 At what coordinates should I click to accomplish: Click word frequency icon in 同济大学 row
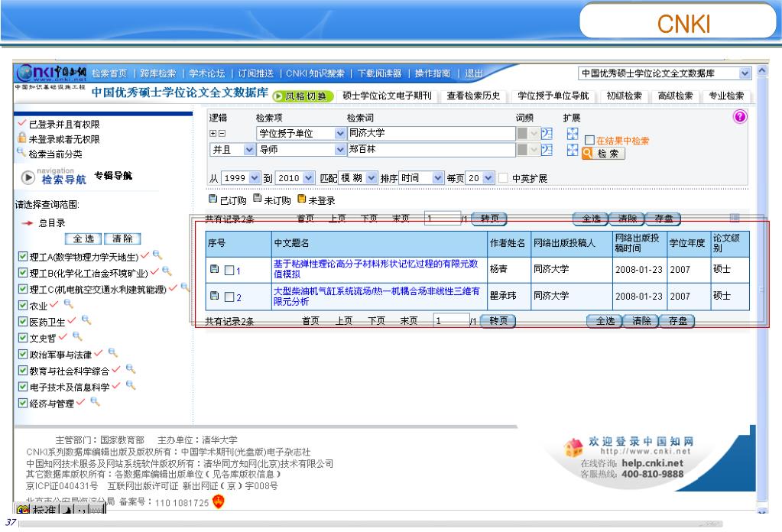click(547, 134)
